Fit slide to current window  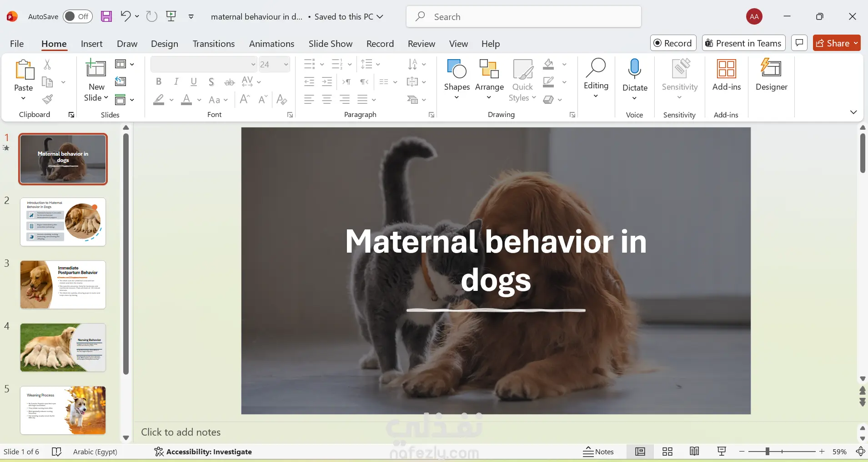(x=861, y=452)
